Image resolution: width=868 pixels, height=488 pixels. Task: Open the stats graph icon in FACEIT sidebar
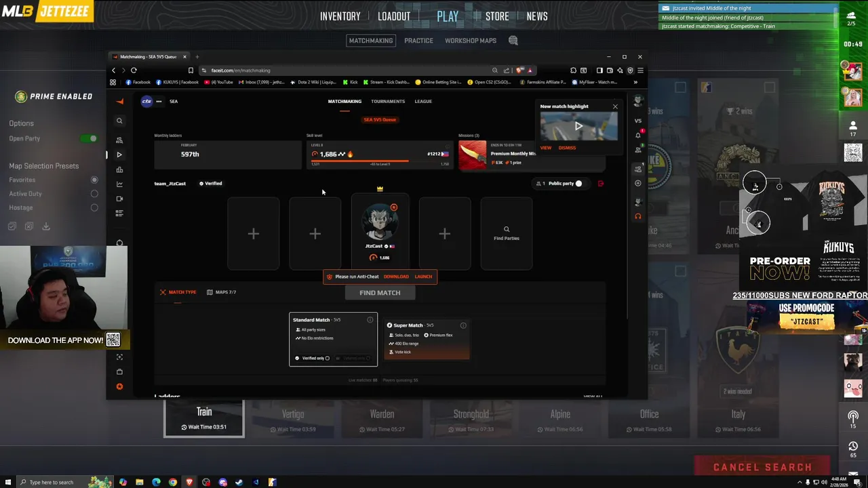coord(119,184)
